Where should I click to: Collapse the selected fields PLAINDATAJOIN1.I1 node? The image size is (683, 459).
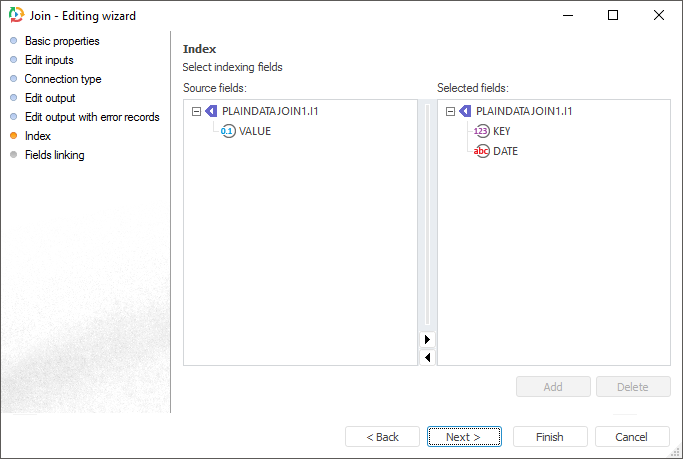tap(450, 112)
